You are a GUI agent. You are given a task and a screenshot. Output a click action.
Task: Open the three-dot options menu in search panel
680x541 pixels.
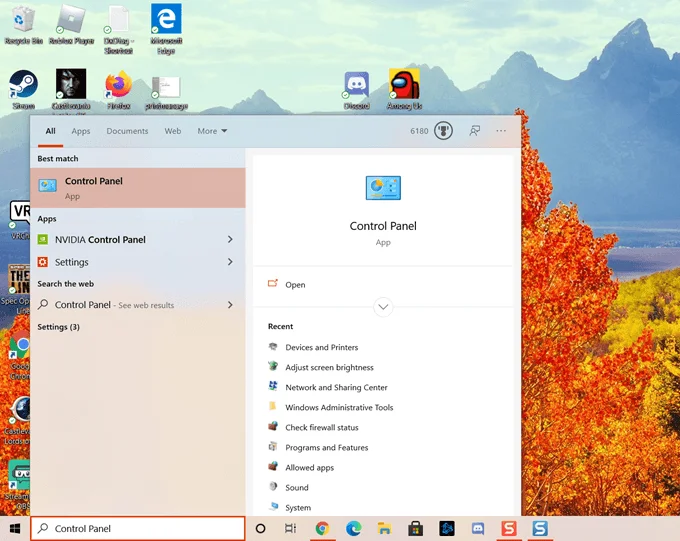501,131
